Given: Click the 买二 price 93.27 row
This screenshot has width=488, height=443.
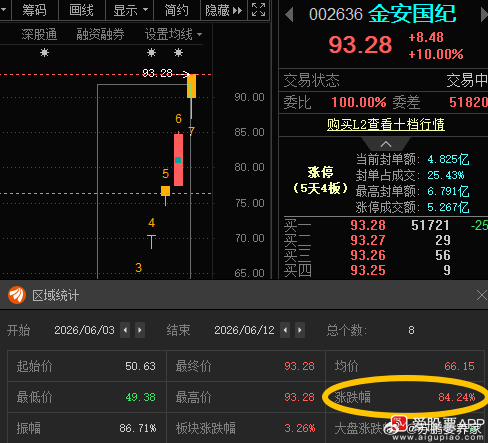Looking at the screenshot, I should coord(386,240).
